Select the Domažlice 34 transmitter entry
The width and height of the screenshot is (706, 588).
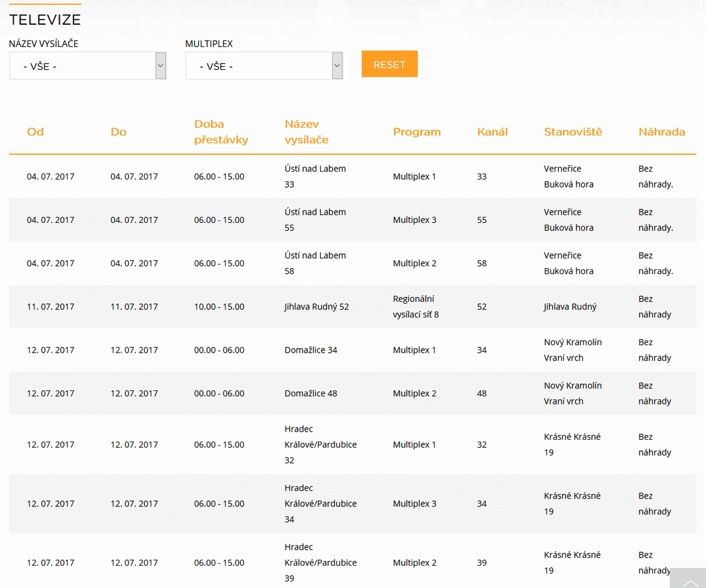click(311, 350)
